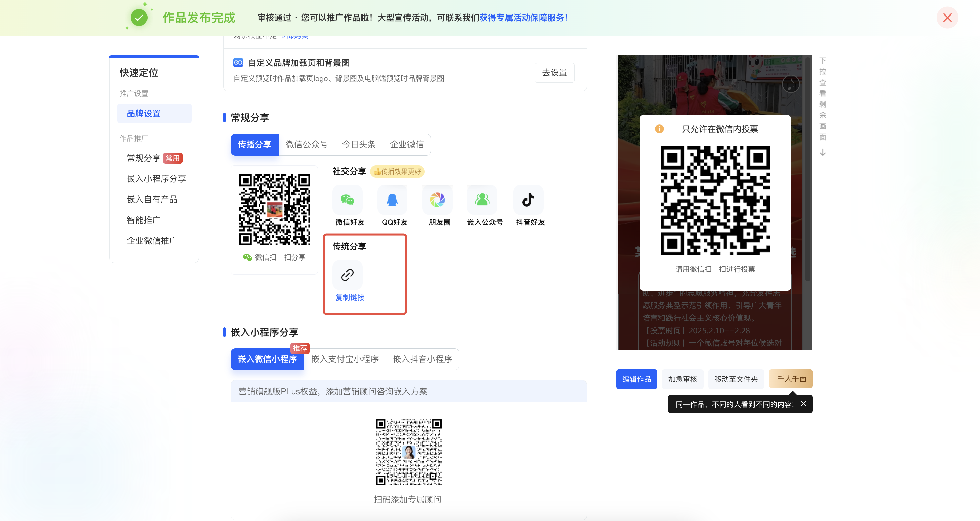Switch to the 微信公众号 tab
Viewport: 980px width, 521px height.
[x=307, y=145]
